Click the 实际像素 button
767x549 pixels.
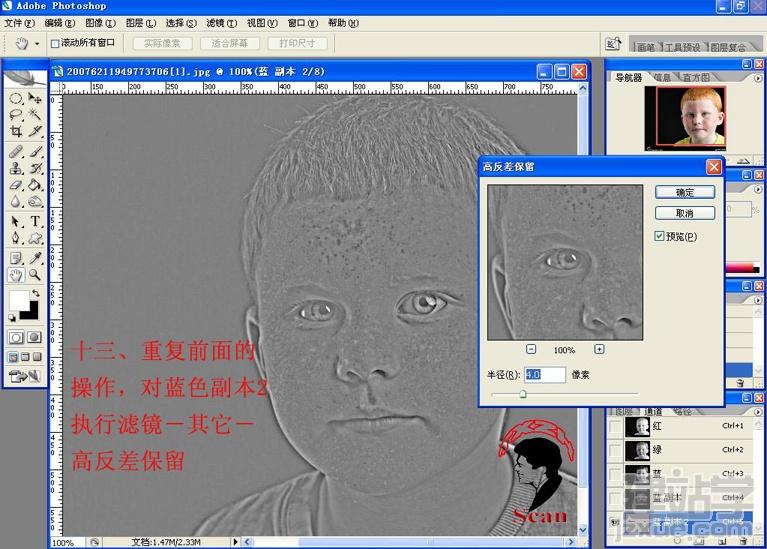click(162, 43)
